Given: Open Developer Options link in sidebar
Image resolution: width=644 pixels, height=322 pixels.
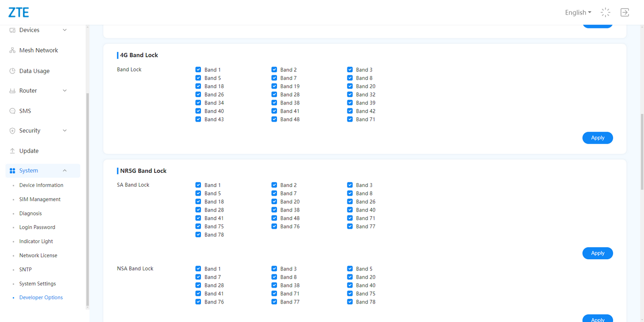Looking at the screenshot, I should 41,297.
